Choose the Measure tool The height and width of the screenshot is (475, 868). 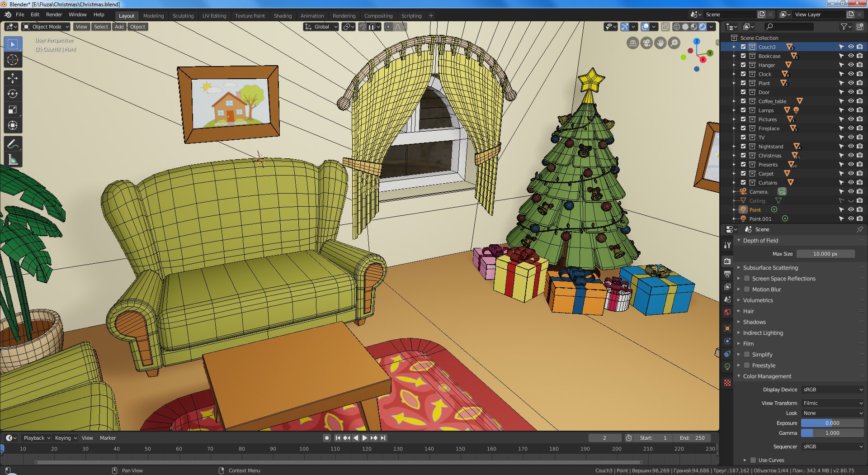(x=13, y=160)
